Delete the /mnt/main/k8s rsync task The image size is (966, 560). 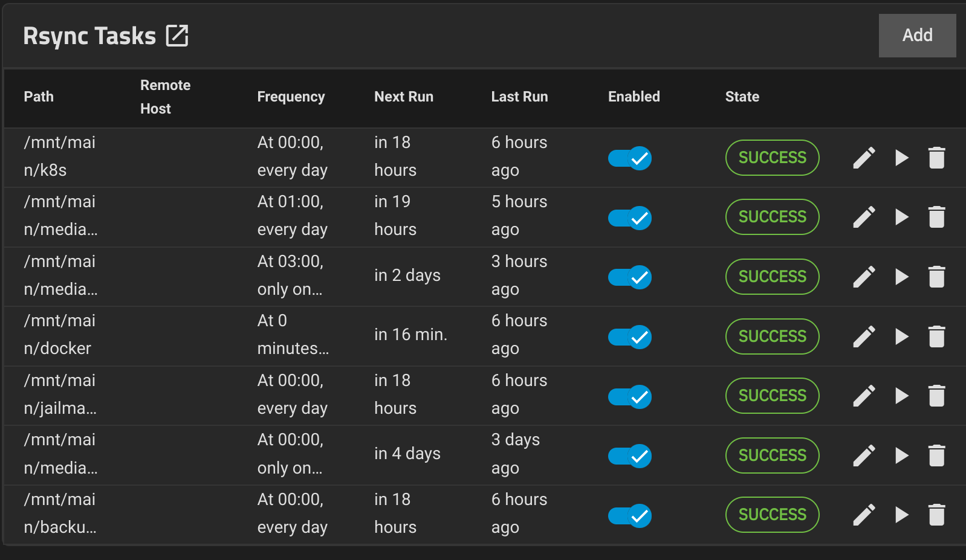click(936, 158)
